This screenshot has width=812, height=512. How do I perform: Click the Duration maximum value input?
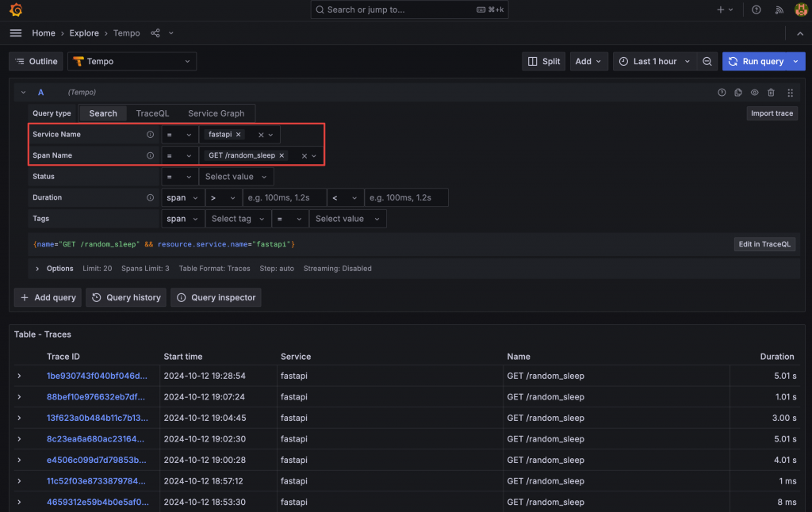coord(406,198)
